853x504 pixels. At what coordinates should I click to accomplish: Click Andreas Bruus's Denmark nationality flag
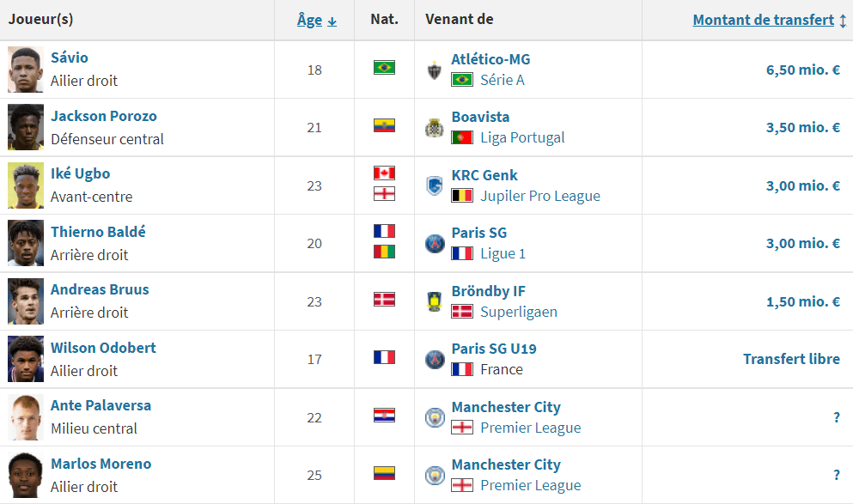384,299
